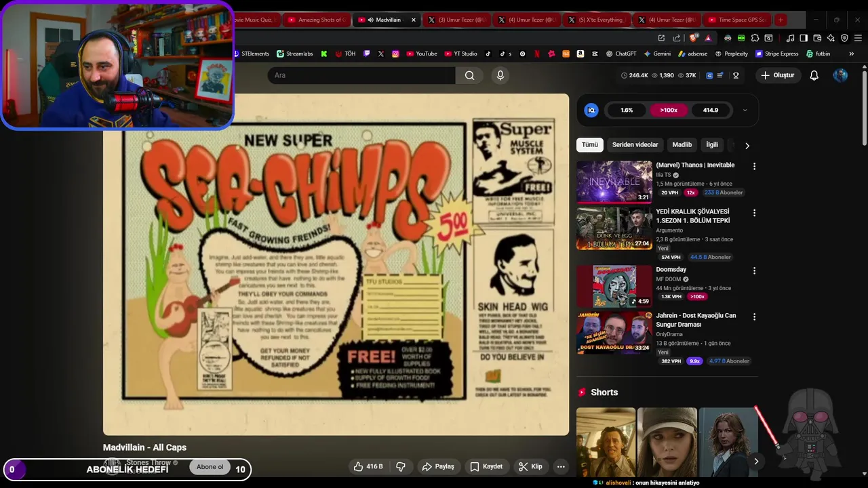This screenshot has width=868, height=488.
Task: Open the Twitch bookmark icon
Action: pos(367,54)
